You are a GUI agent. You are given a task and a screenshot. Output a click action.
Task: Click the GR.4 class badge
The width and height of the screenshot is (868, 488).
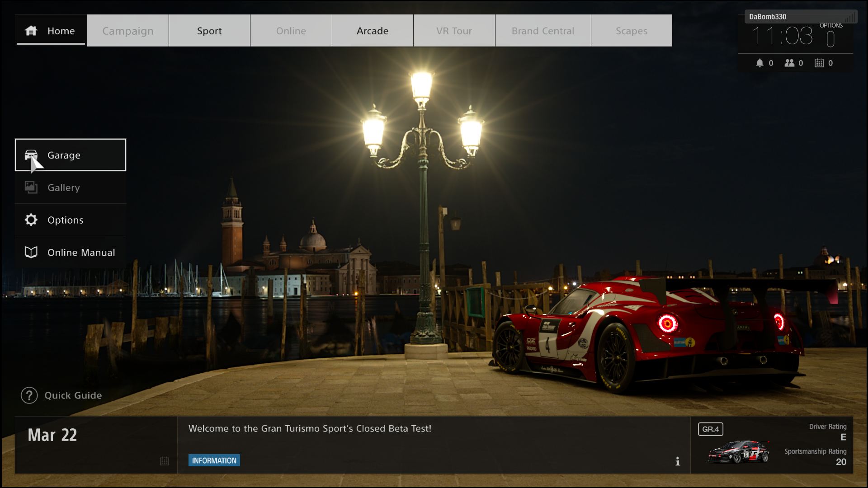pos(711,429)
